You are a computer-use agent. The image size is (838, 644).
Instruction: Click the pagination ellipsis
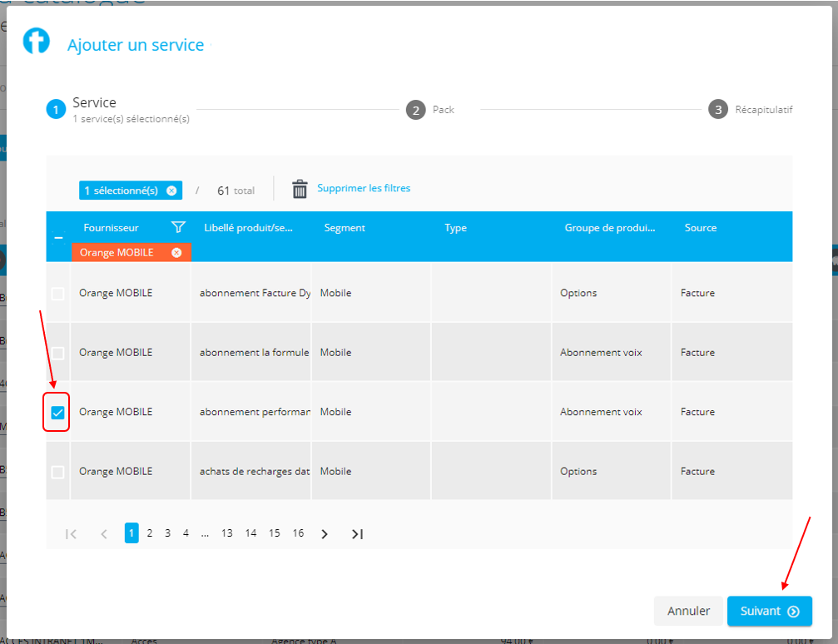click(205, 533)
